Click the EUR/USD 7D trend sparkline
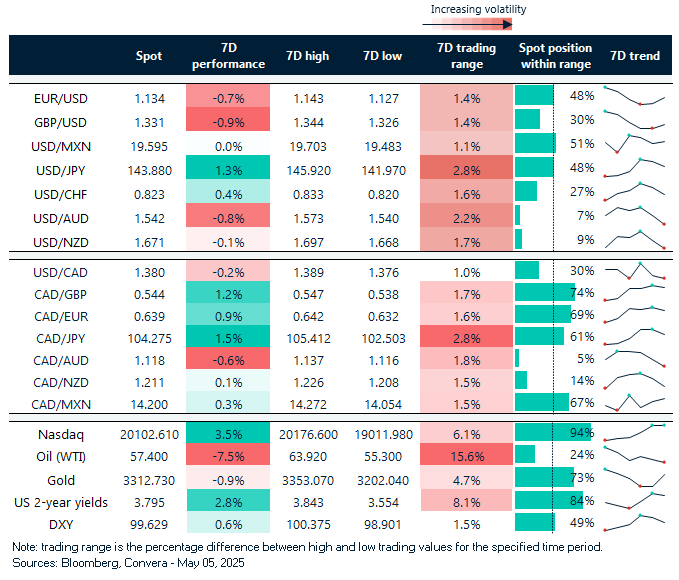Screen dimensions: 679x580 tap(635, 96)
